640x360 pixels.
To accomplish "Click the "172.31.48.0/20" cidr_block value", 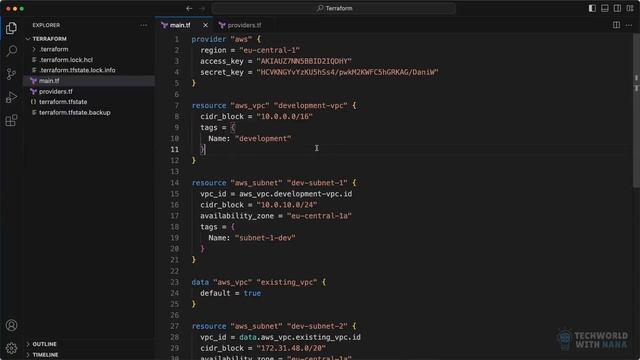I will (291, 349).
